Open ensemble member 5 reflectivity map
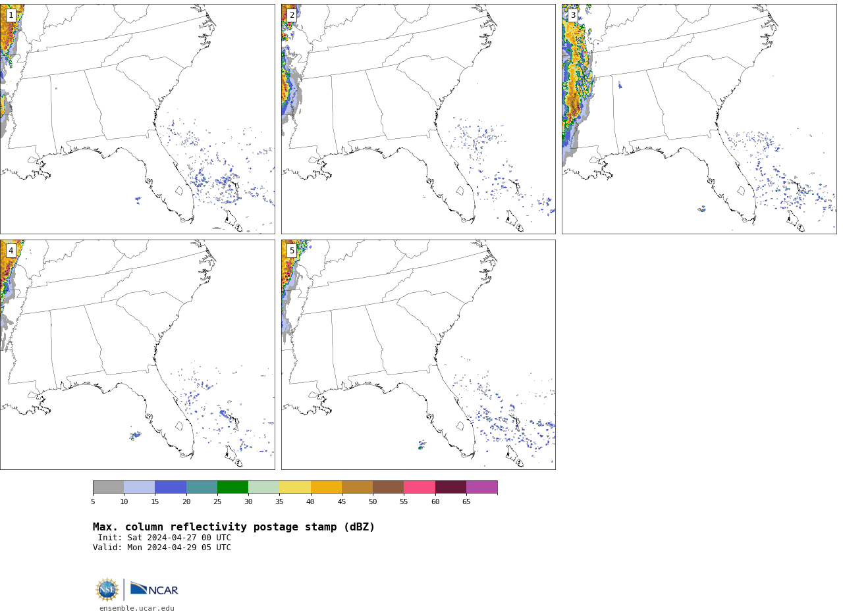The height and width of the screenshot is (616, 843). (418, 355)
